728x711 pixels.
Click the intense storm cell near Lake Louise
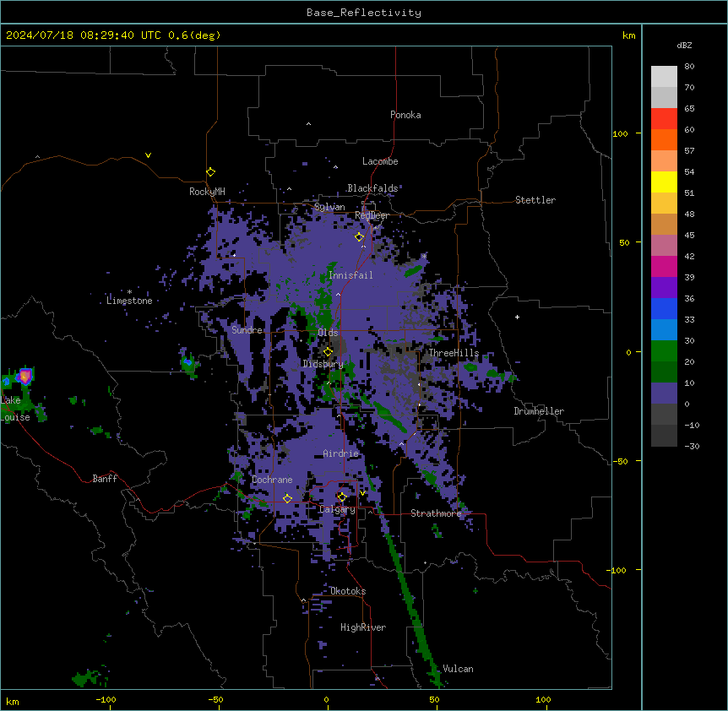click(x=24, y=376)
